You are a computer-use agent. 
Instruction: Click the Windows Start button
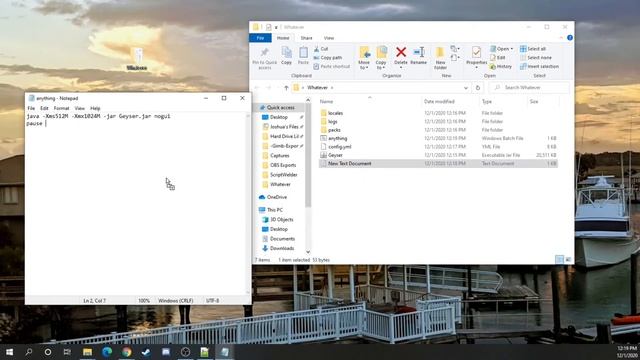(9, 352)
